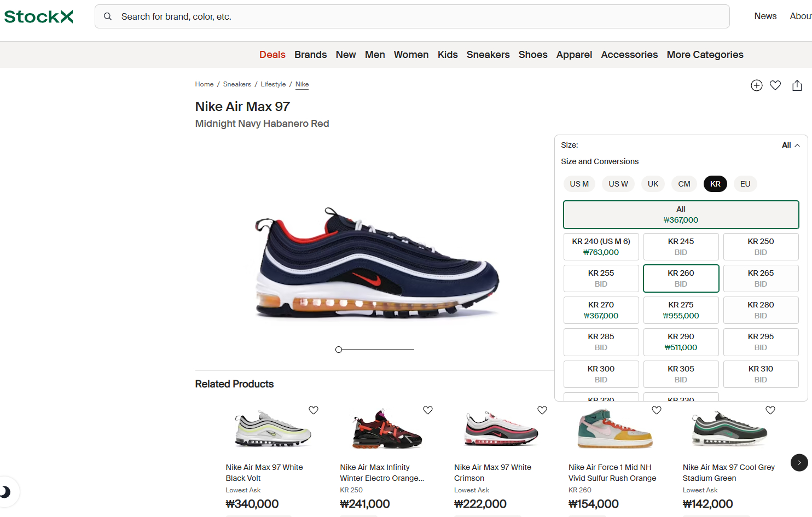The height and width of the screenshot is (517, 812).
Task: Favorite Nike Air Max Infinity Winter shoe
Action: pyautogui.click(x=428, y=410)
